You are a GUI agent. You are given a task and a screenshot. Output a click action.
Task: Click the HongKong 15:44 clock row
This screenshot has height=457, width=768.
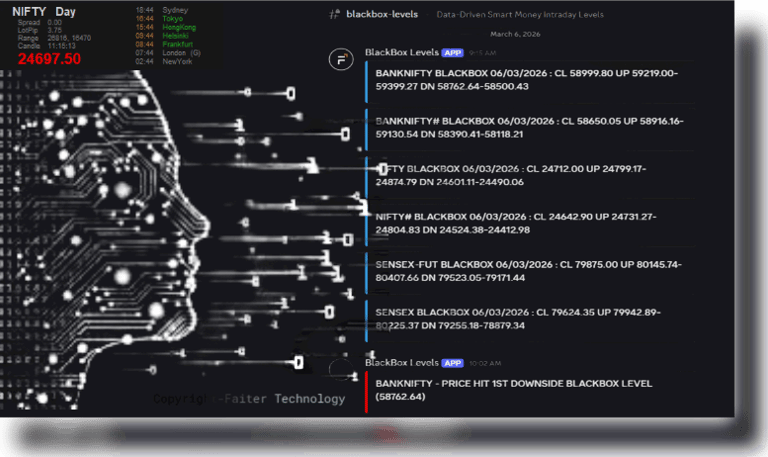pos(166,27)
